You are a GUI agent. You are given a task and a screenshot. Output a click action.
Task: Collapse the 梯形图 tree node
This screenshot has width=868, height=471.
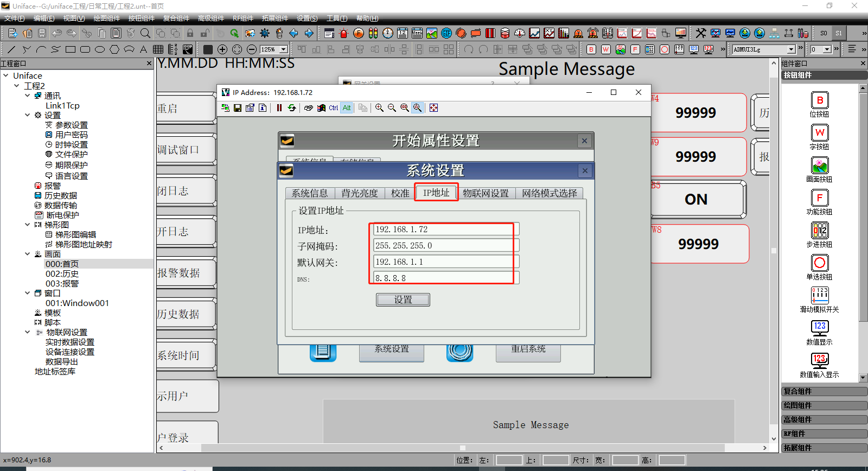28,225
